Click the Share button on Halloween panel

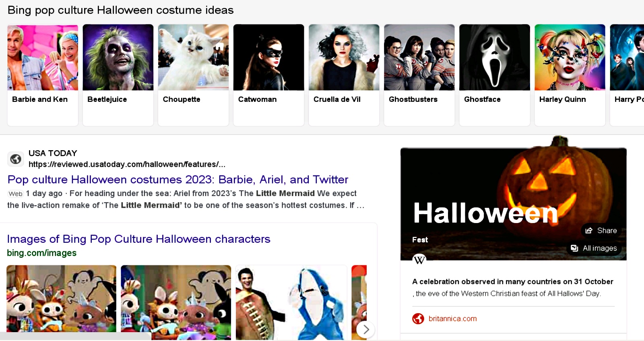601,231
